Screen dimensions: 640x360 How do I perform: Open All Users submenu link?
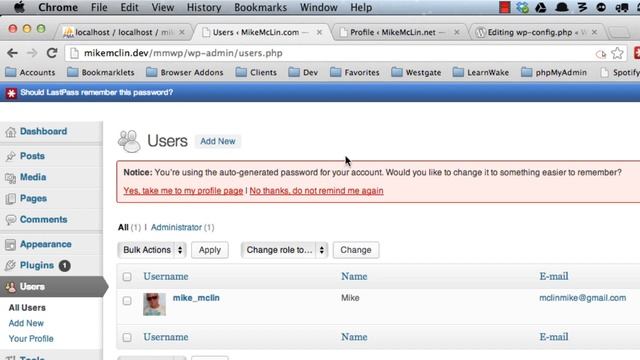(27, 308)
